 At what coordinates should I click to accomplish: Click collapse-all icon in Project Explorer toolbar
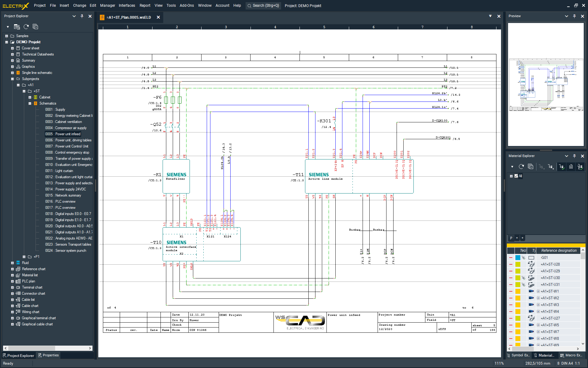pos(36,27)
